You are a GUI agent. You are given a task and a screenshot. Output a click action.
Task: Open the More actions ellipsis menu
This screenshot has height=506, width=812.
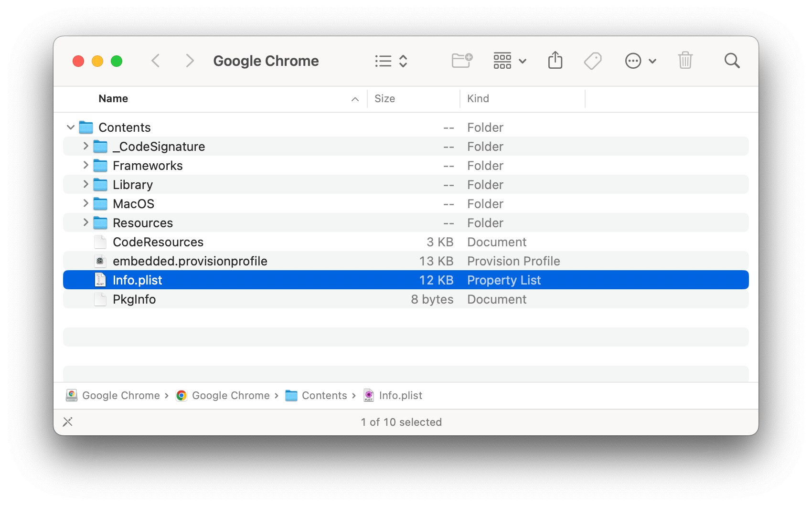tap(640, 61)
